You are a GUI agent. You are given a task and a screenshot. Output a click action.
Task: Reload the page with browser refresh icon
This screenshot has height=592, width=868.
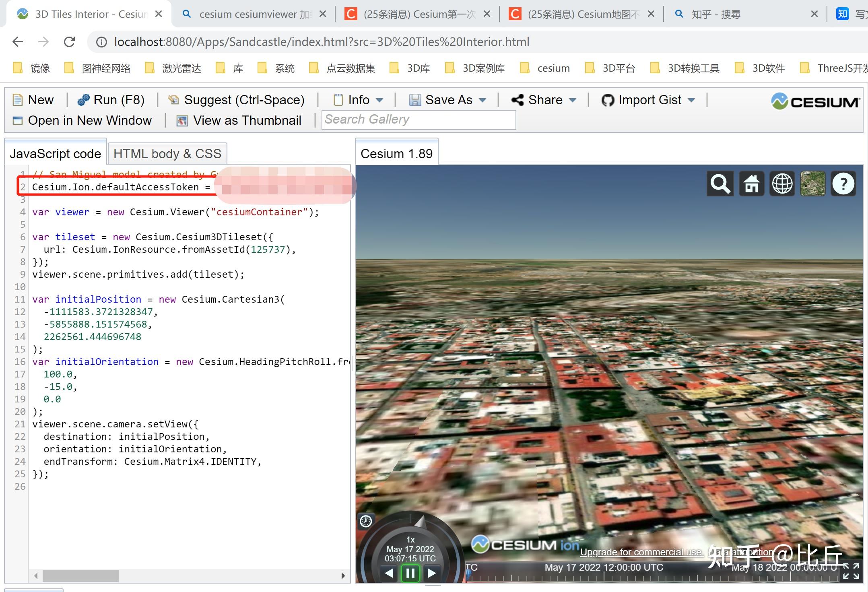pos(69,42)
